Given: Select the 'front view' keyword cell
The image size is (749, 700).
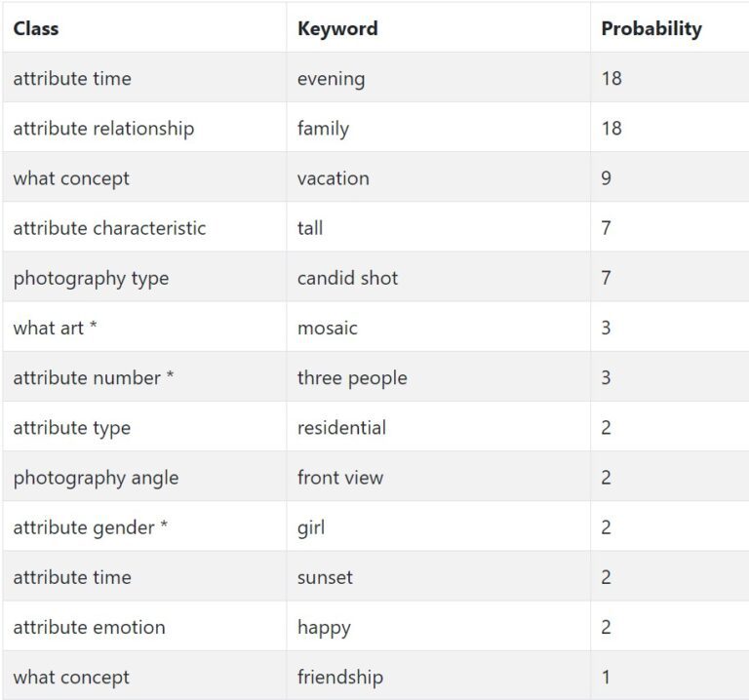Looking at the screenshot, I should [x=438, y=477].
